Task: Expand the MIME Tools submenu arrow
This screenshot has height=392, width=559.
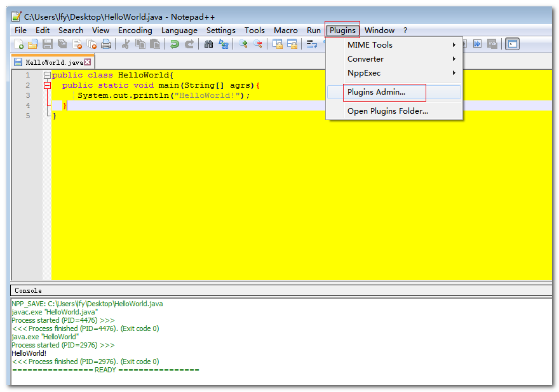Action: pyautogui.click(x=454, y=45)
